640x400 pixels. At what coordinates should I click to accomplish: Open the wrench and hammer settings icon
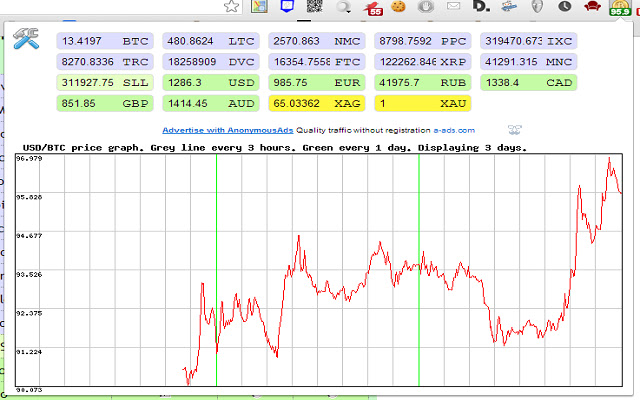point(27,40)
